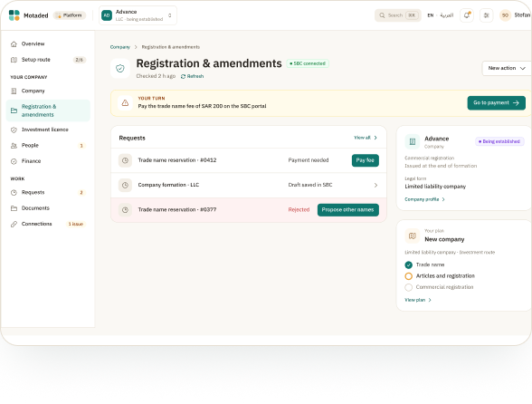Select Company in the sidebar
Image resolution: width=532 pixels, height=404 pixels.
coord(48,91)
